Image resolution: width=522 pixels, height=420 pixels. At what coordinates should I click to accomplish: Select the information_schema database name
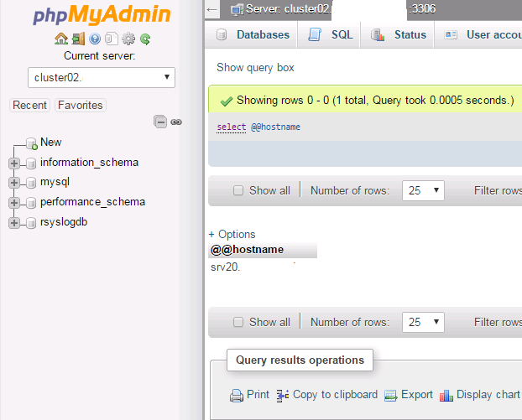pos(89,163)
